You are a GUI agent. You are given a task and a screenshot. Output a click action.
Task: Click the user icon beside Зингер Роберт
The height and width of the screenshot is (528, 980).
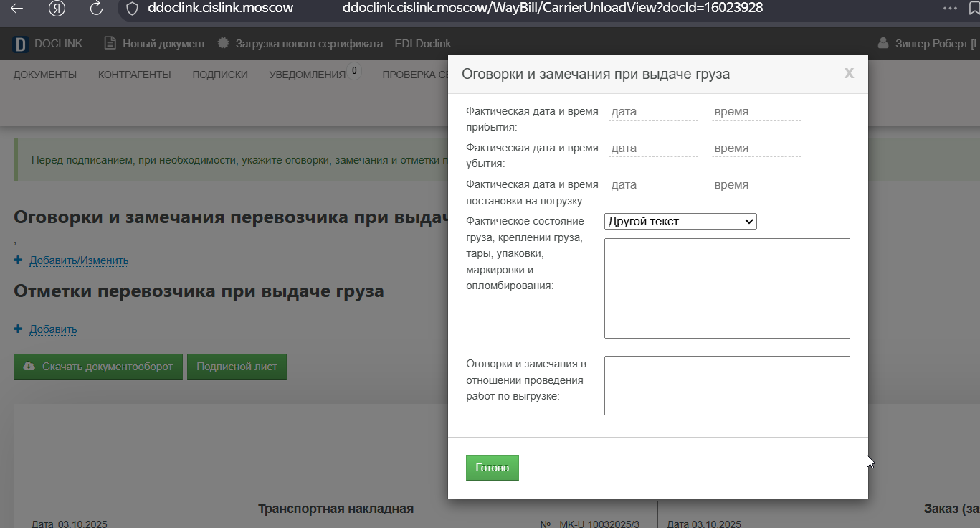coord(883,44)
